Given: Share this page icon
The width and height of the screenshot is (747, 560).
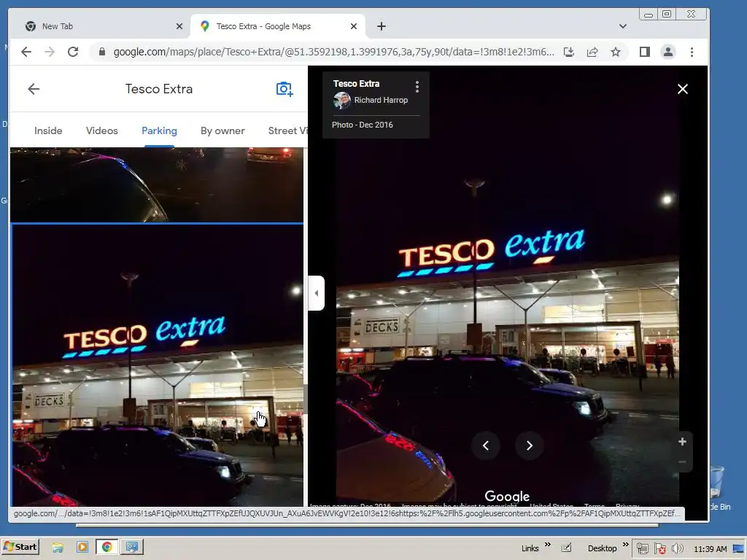Looking at the screenshot, I should click(x=592, y=52).
